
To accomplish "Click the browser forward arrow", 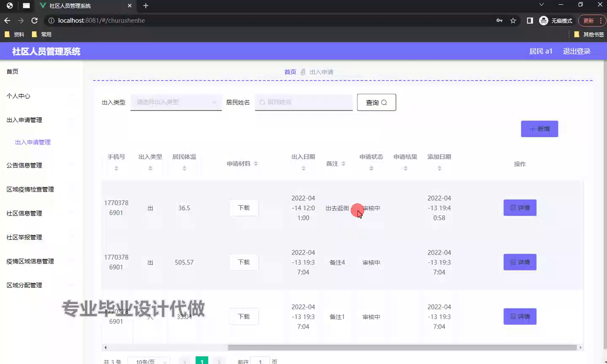I will pyautogui.click(x=21, y=20).
